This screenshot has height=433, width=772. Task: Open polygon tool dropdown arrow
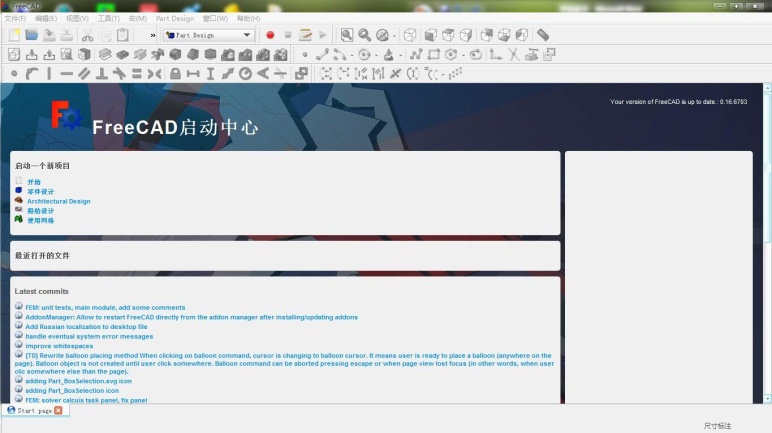(463, 55)
